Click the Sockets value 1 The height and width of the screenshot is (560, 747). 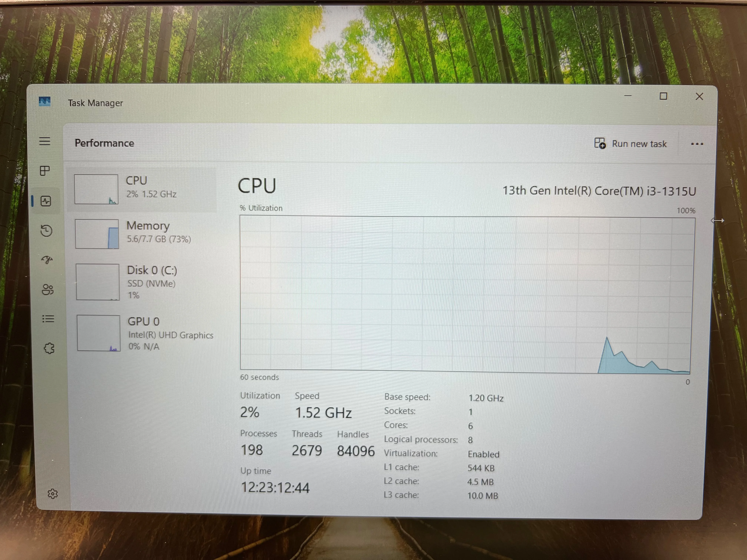click(x=470, y=412)
